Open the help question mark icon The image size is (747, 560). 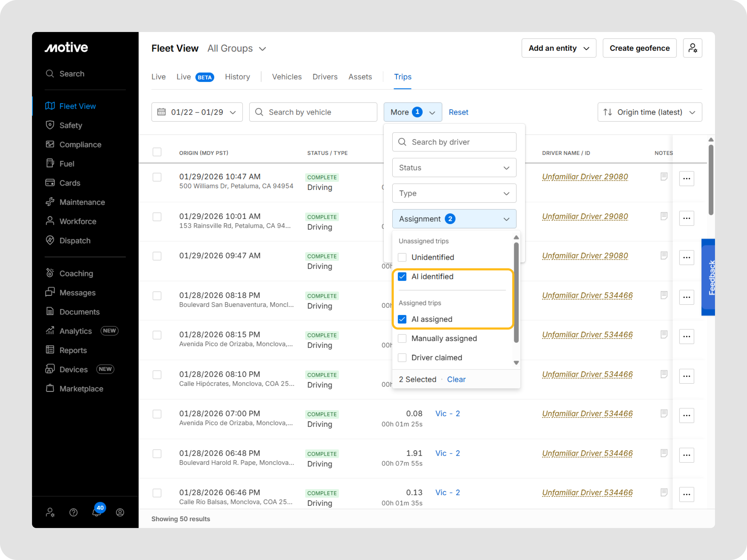73,513
